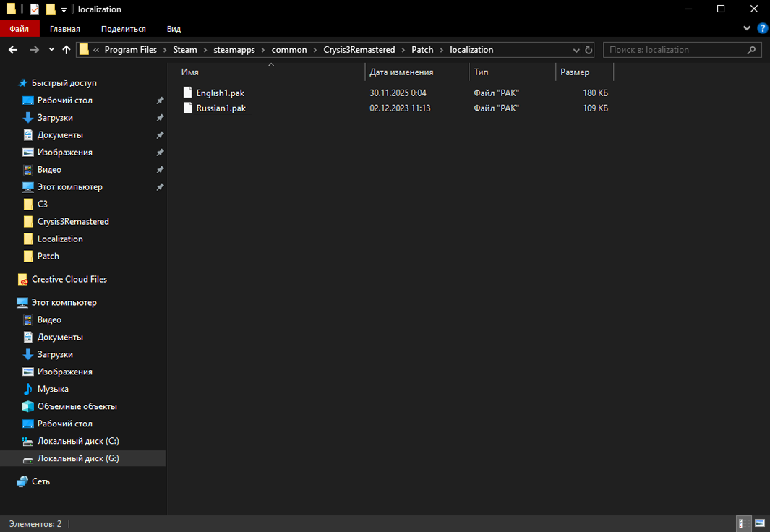Image resolution: width=770 pixels, height=532 pixels.
Task: Open Локальный диск (C:)
Action: 78,441
